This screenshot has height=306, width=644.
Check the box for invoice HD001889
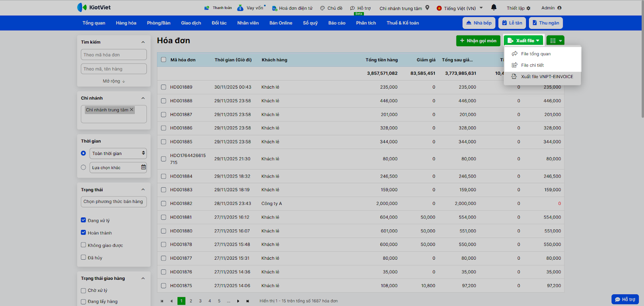click(x=163, y=87)
